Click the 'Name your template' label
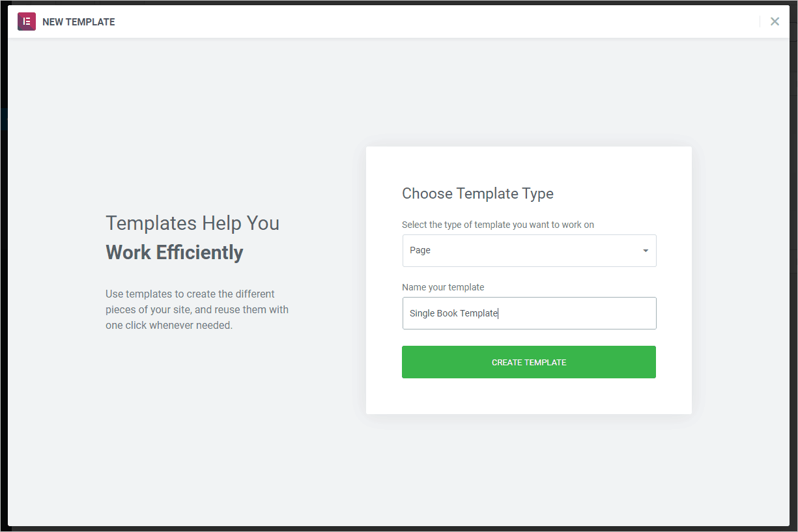798x532 pixels. (x=443, y=287)
